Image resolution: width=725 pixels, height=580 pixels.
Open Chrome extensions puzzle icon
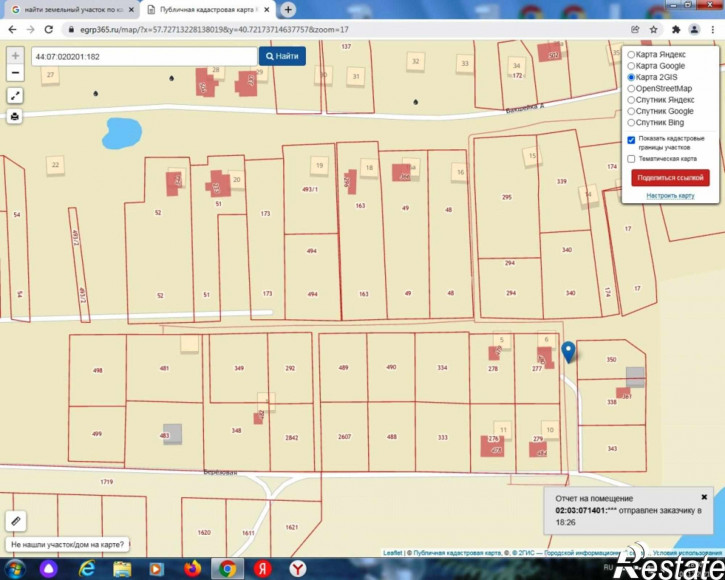(676, 30)
